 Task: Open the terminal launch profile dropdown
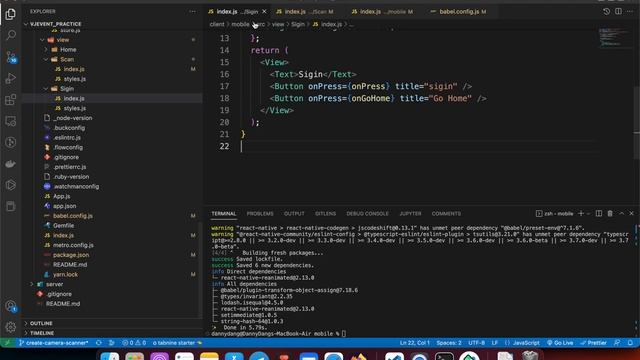588,213
